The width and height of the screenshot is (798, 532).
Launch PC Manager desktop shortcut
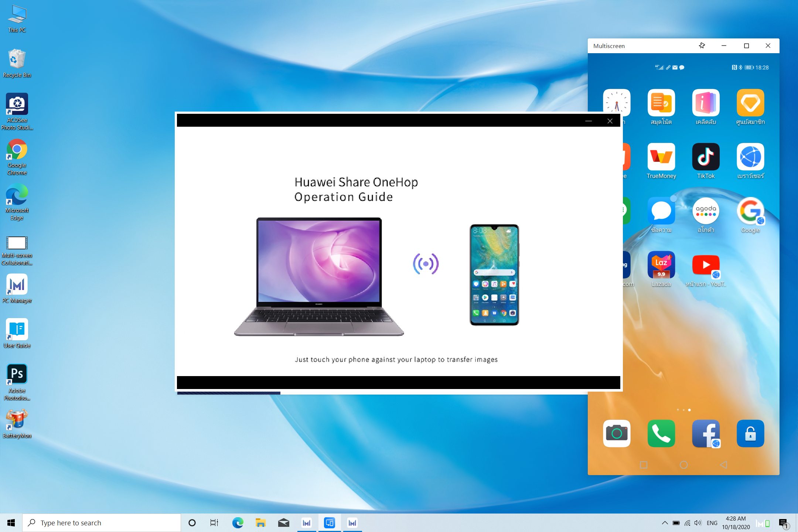(17, 289)
